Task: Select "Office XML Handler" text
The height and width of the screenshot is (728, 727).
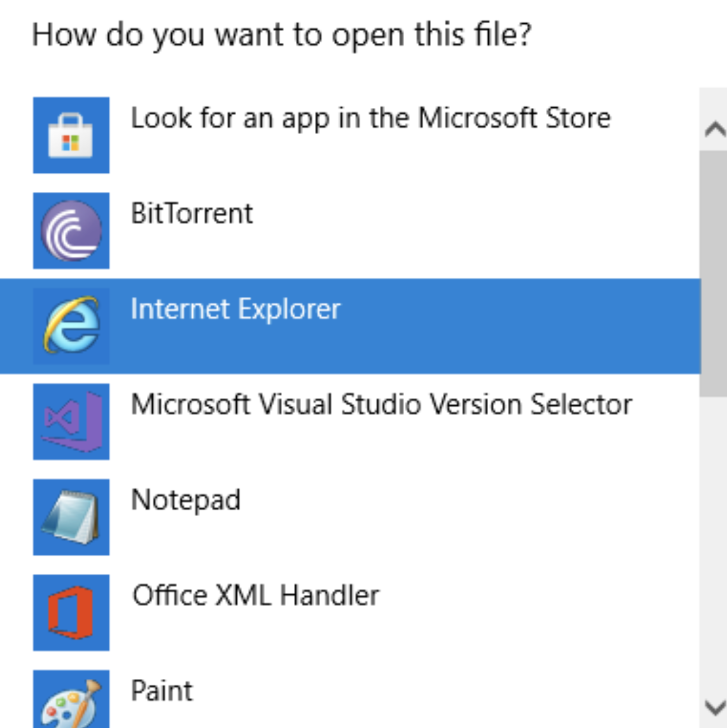Action: [256, 595]
